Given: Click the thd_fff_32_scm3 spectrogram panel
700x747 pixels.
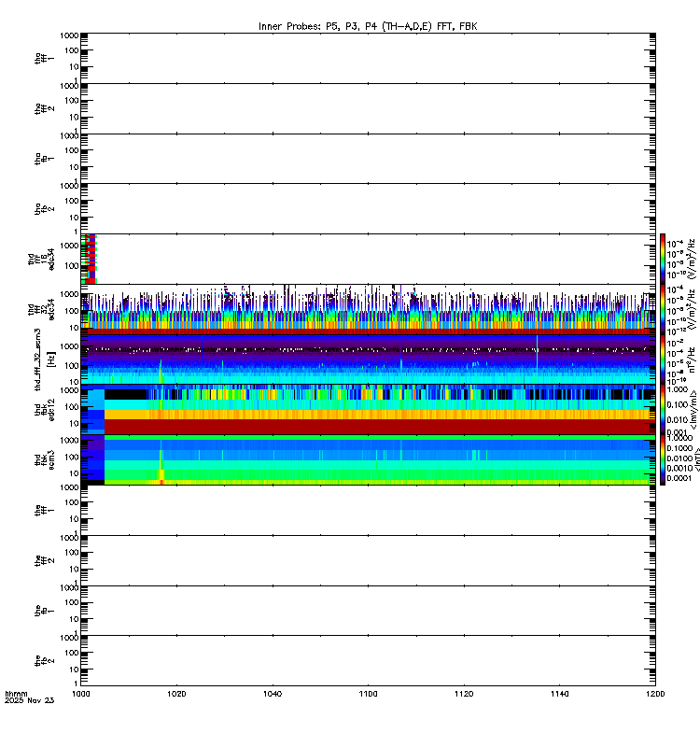Looking at the screenshot, I should tap(368, 359).
